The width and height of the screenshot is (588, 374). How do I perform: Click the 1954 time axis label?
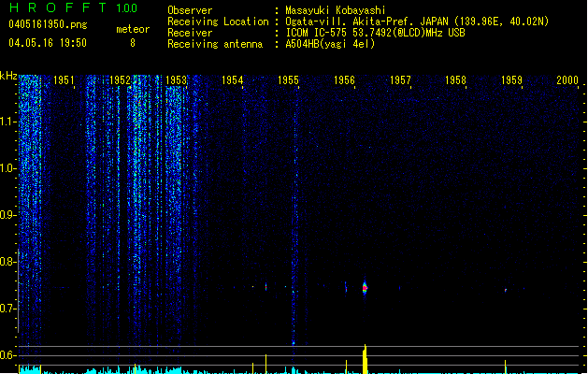(232, 80)
